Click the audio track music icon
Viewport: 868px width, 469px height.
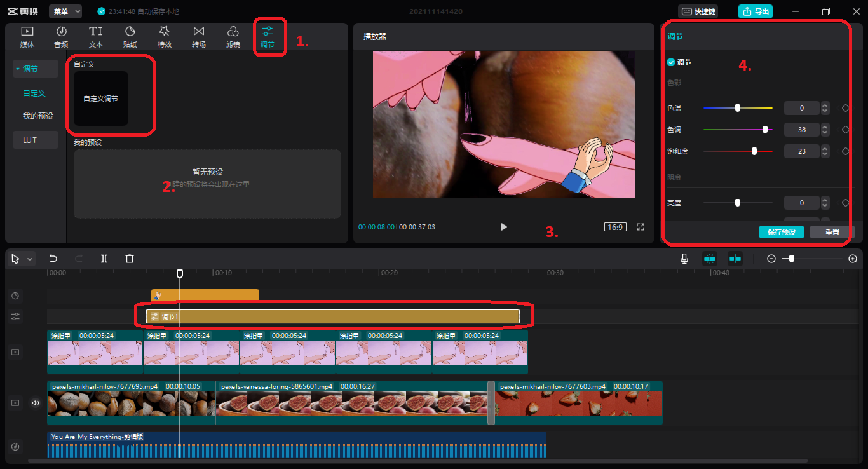tap(15, 447)
